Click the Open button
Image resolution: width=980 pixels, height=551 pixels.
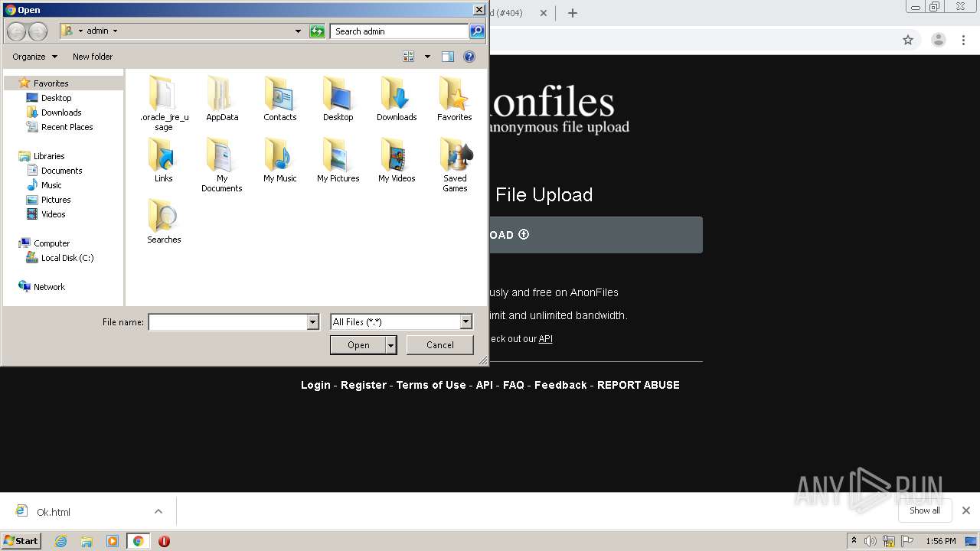pos(358,345)
